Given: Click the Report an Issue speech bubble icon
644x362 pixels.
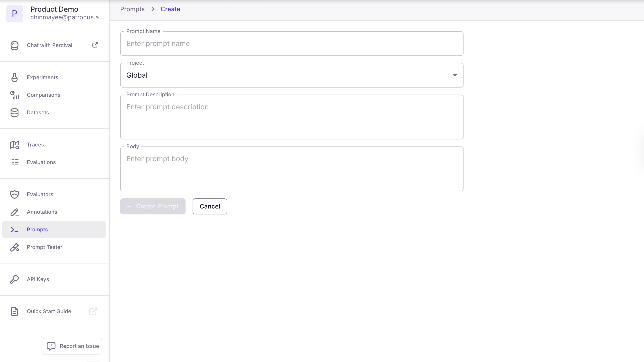Looking at the screenshot, I should [x=51, y=346].
